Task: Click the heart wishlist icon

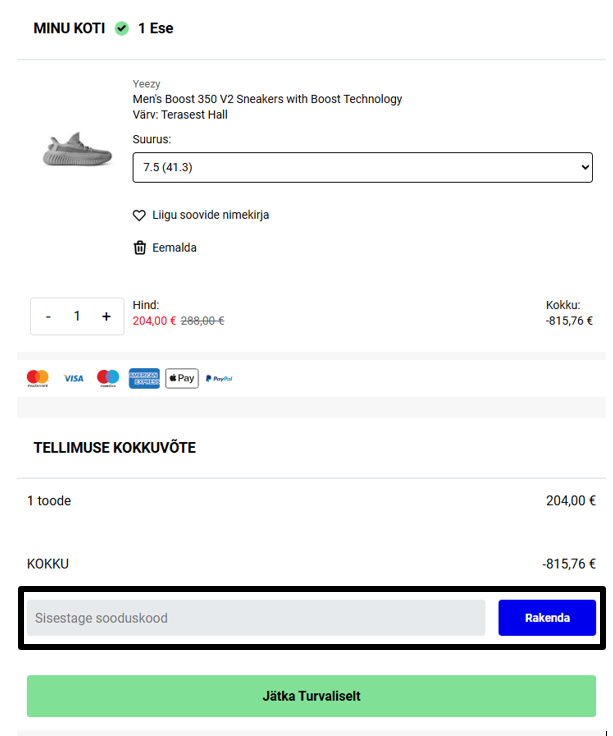Action: click(140, 215)
